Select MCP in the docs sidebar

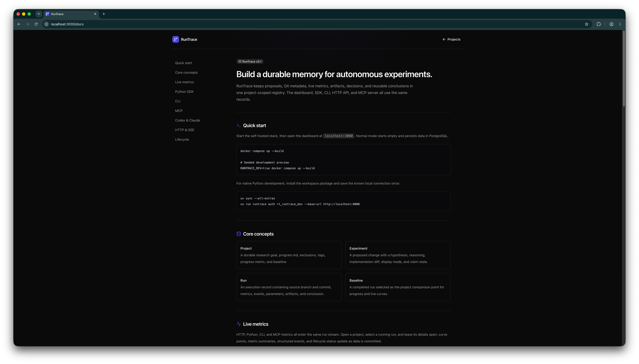(179, 111)
